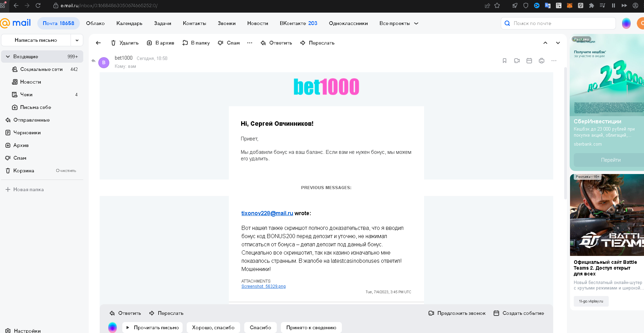Go to previous email with up chevron
644x333 pixels.
click(x=545, y=43)
